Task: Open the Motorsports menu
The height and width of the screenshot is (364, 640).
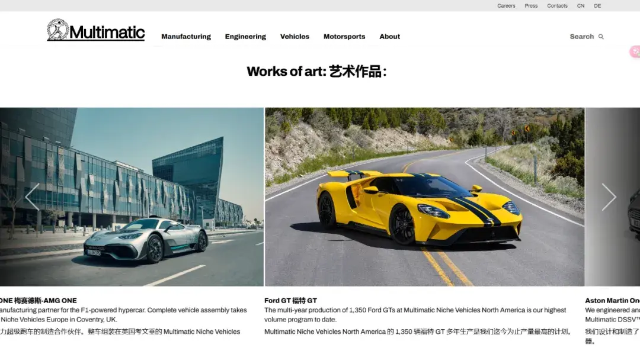Action: coord(344,37)
